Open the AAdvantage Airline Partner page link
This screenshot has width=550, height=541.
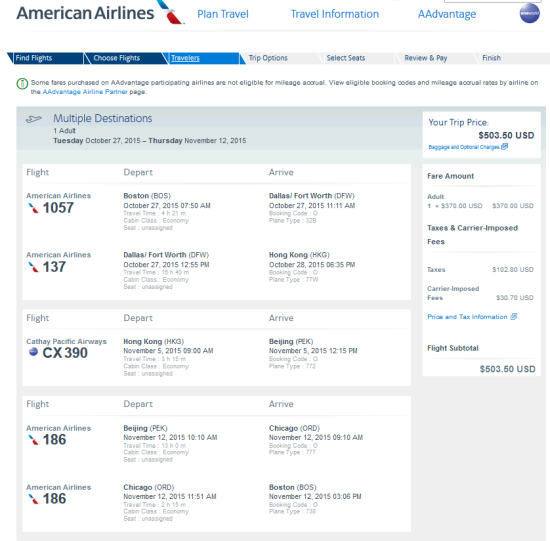pos(85,92)
